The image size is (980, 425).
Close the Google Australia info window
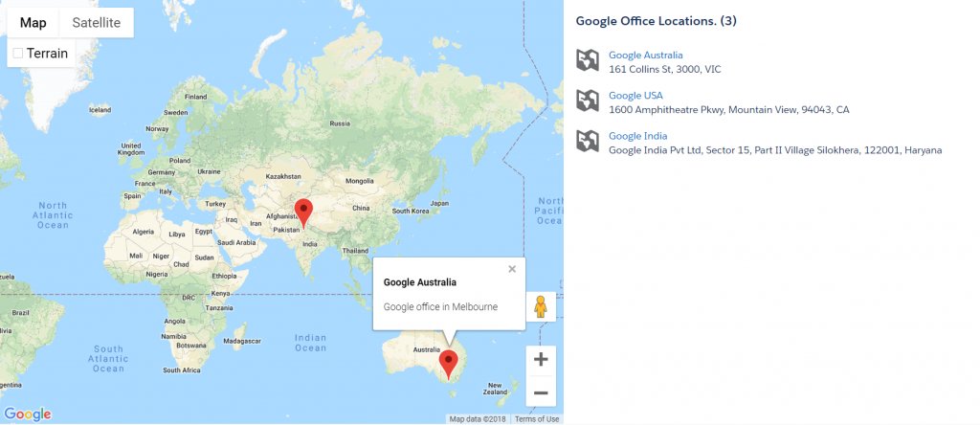pyautogui.click(x=512, y=269)
